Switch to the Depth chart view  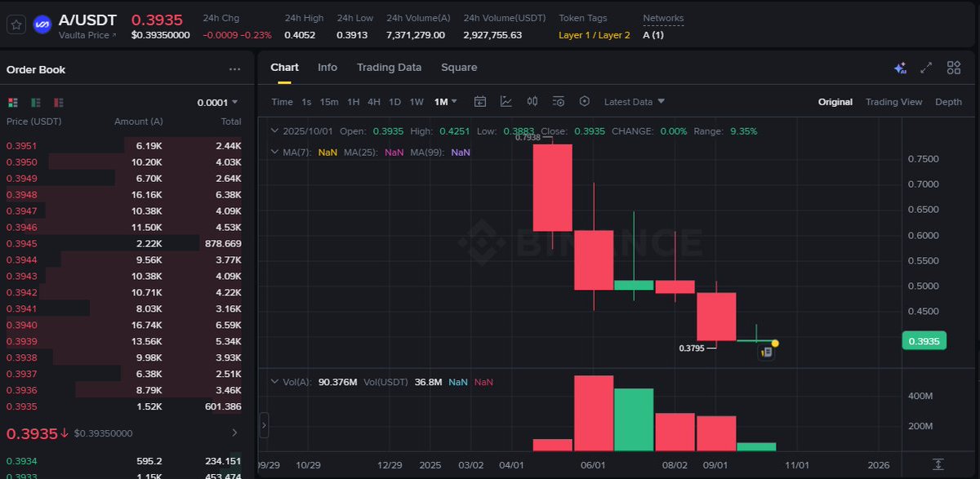[x=948, y=102]
